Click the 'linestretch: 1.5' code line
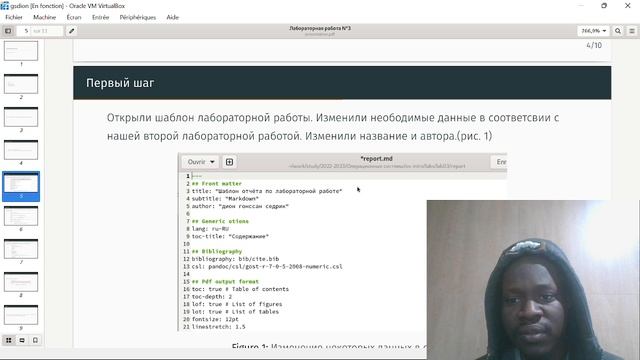Screen dimensions: 640x360 pyautogui.click(x=218, y=327)
